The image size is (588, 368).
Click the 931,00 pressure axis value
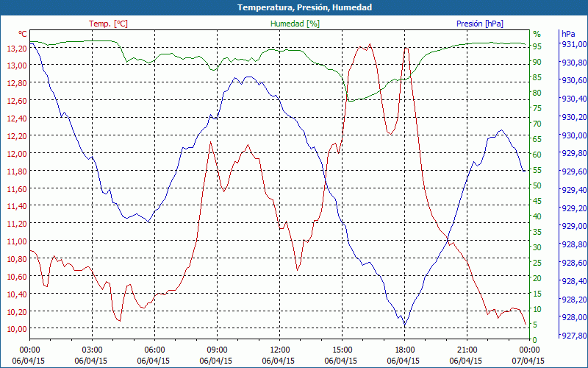(x=573, y=44)
